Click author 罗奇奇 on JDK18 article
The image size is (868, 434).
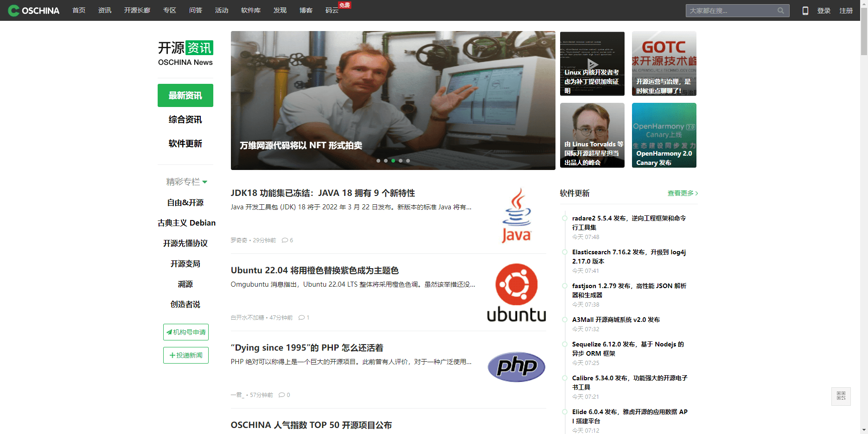point(239,240)
